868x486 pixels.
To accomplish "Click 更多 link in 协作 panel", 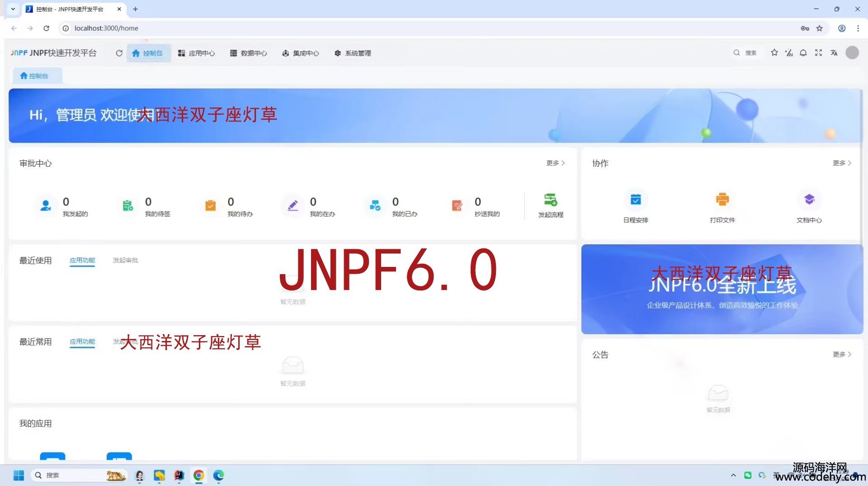I will coord(842,163).
